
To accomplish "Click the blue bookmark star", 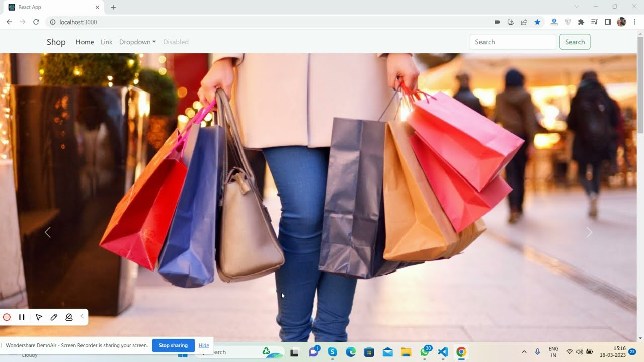I will tap(537, 22).
